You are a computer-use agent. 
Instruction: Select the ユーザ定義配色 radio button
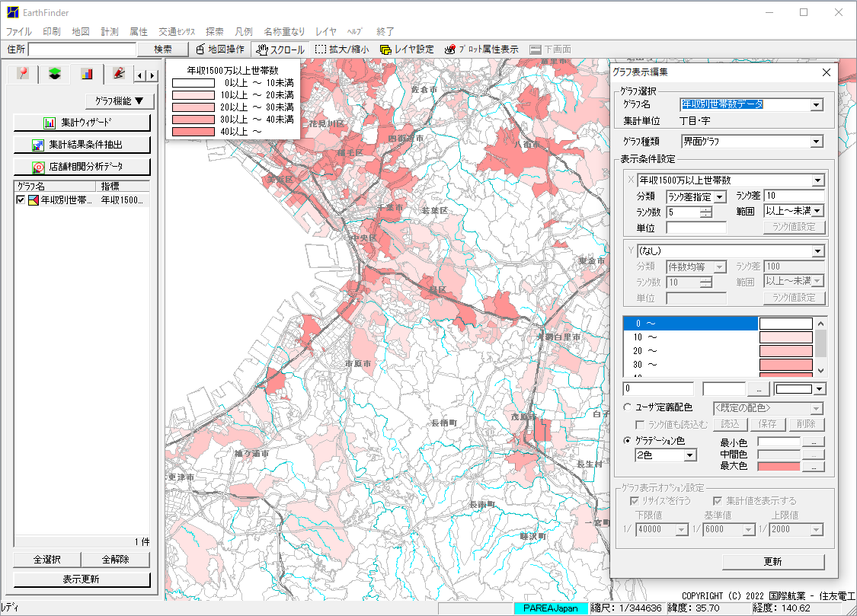coord(628,407)
